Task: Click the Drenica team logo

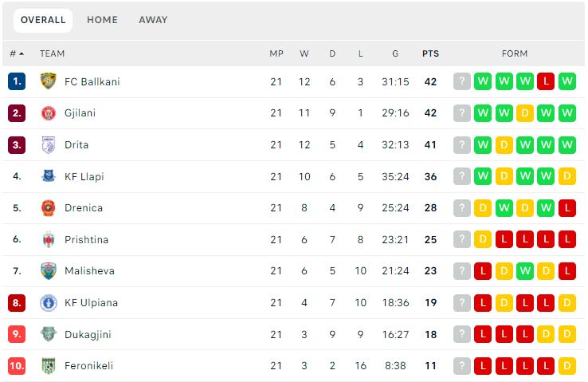Action: click(x=49, y=208)
